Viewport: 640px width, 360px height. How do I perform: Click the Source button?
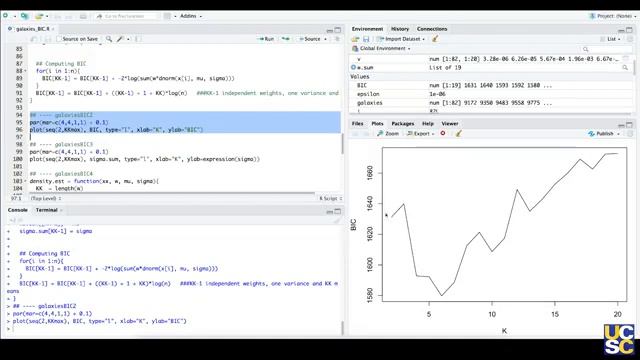(x=309, y=39)
